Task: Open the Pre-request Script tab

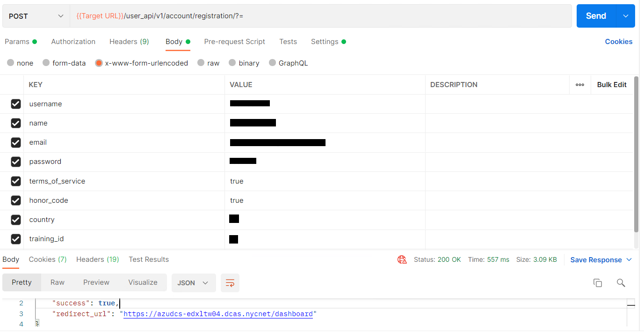Action: click(234, 42)
